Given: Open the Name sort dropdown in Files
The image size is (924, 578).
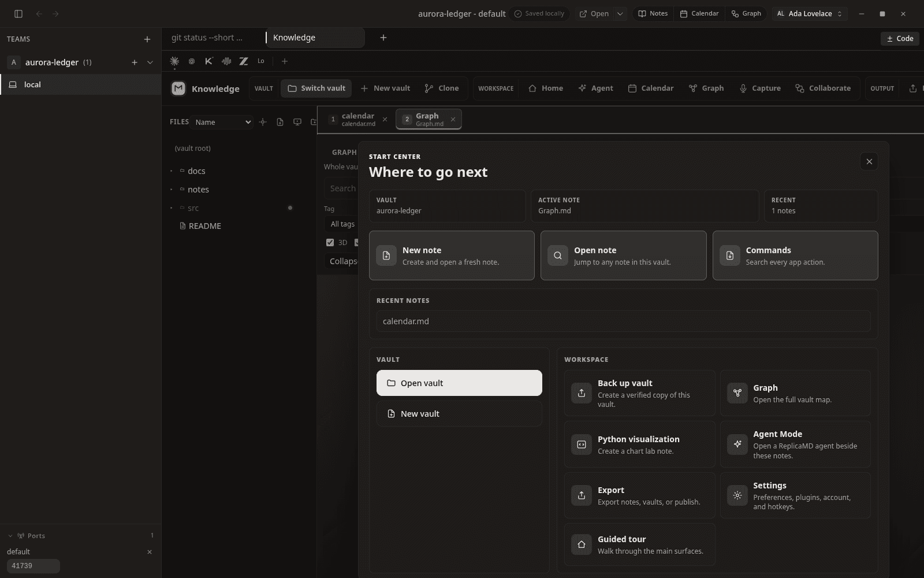Looking at the screenshot, I should [223, 122].
